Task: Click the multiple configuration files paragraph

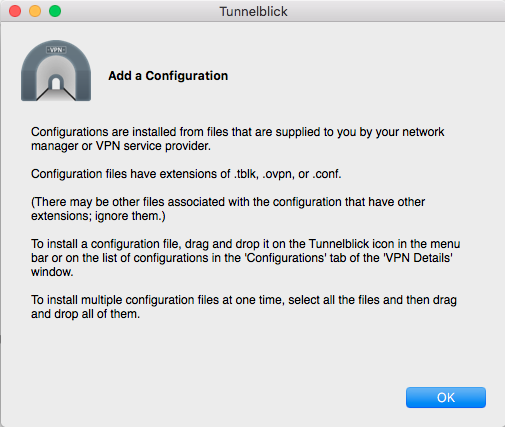Action: [244, 307]
